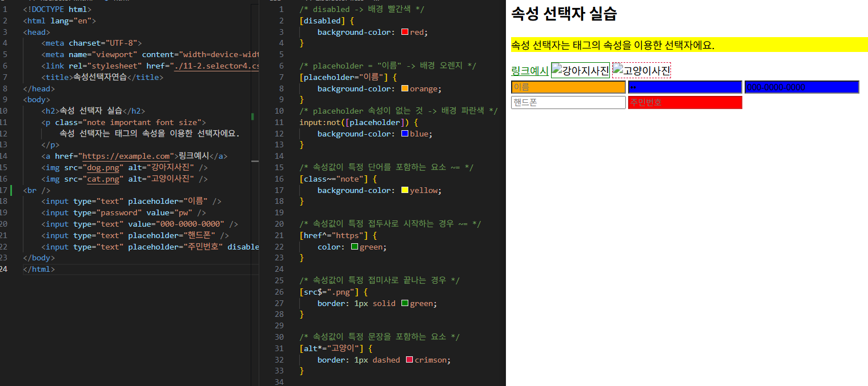Open the crimson color swatch in CSS
Screen dimensions: 868x386
click(409, 360)
